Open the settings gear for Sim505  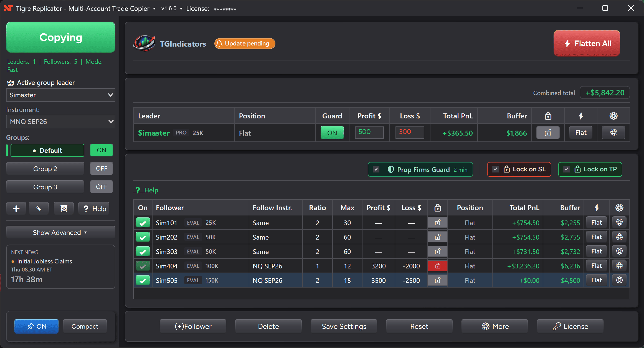point(619,280)
